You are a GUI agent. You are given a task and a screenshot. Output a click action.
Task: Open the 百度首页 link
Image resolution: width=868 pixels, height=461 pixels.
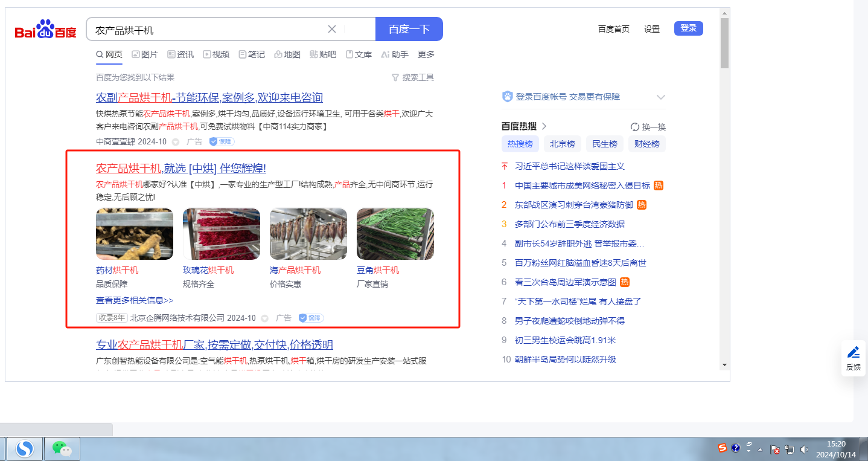pyautogui.click(x=614, y=29)
